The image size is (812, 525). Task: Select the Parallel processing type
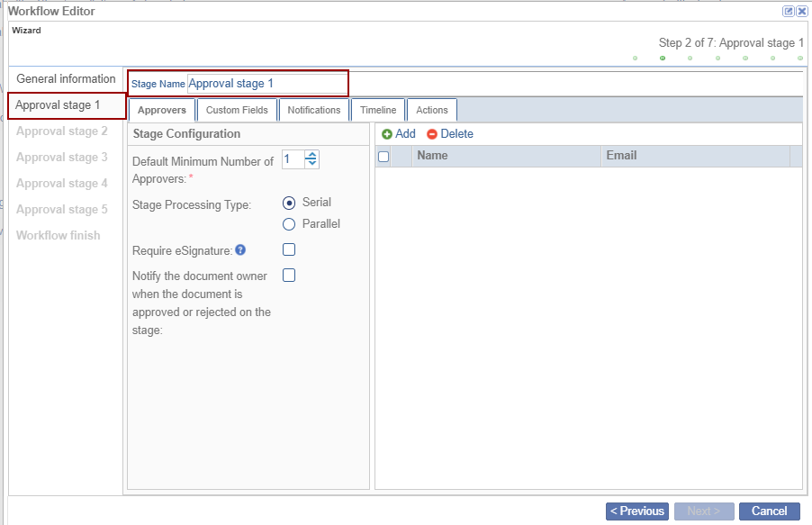click(289, 224)
